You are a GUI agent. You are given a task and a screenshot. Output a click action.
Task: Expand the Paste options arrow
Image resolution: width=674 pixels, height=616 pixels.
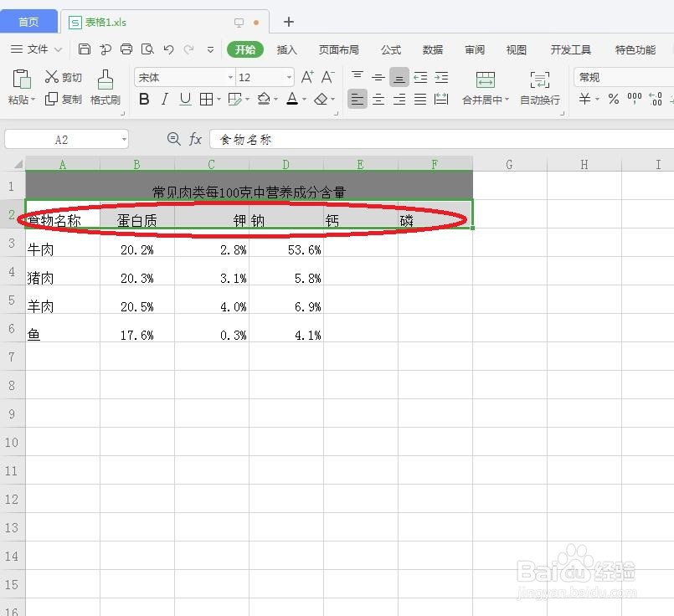33,100
